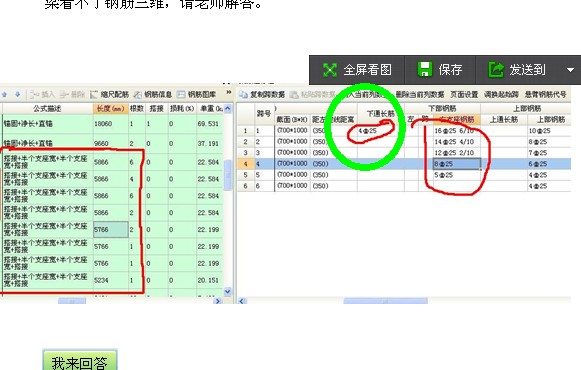This screenshot has height=370, width=581.
Task: Click the 上通长筋 column header
Action: (x=504, y=119)
